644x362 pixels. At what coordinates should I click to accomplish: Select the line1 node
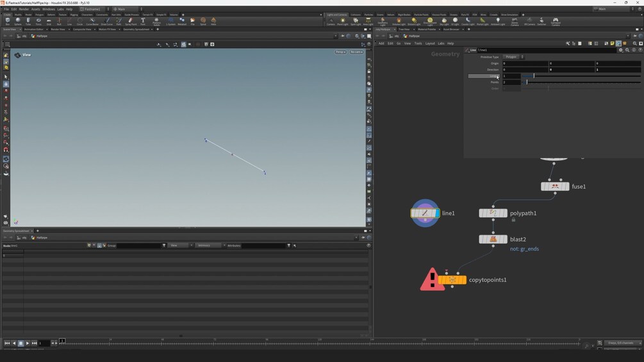click(x=425, y=213)
